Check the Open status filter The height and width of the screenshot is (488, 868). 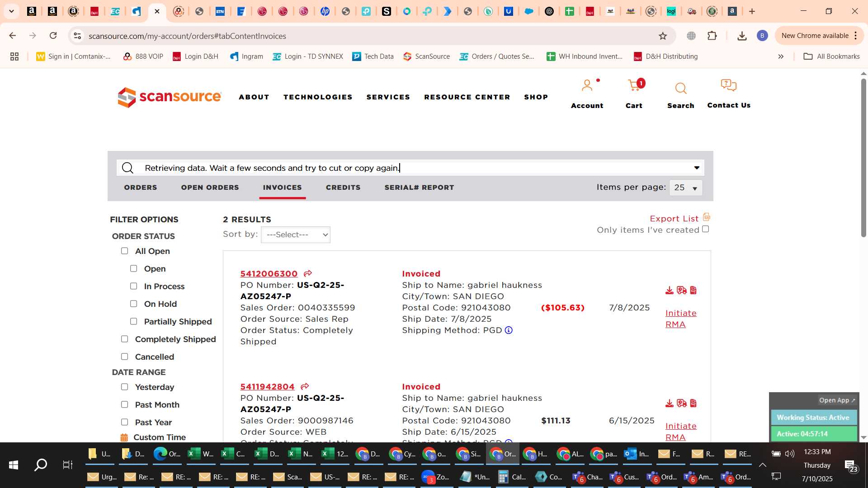pos(133,268)
